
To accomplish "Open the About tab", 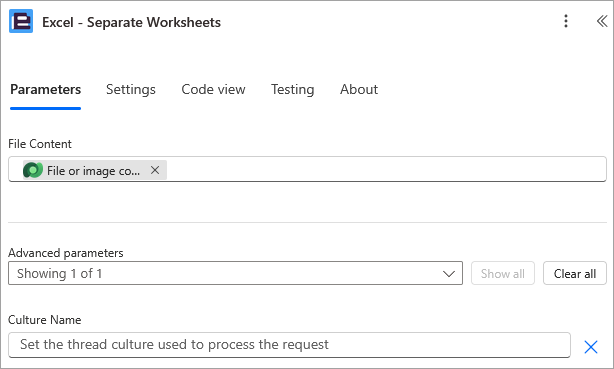I will 359,89.
